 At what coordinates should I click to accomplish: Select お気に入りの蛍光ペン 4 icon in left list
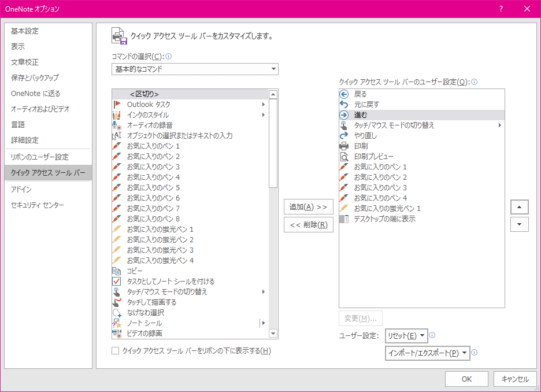coord(117,260)
